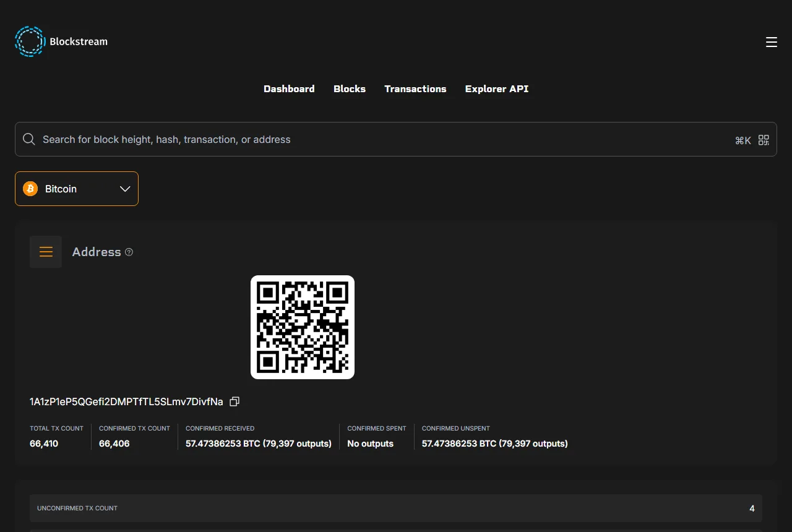Click the unconfirmed tx count value 4
Image resolution: width=792 pixels, height=532 pixels.
(752, 508)
